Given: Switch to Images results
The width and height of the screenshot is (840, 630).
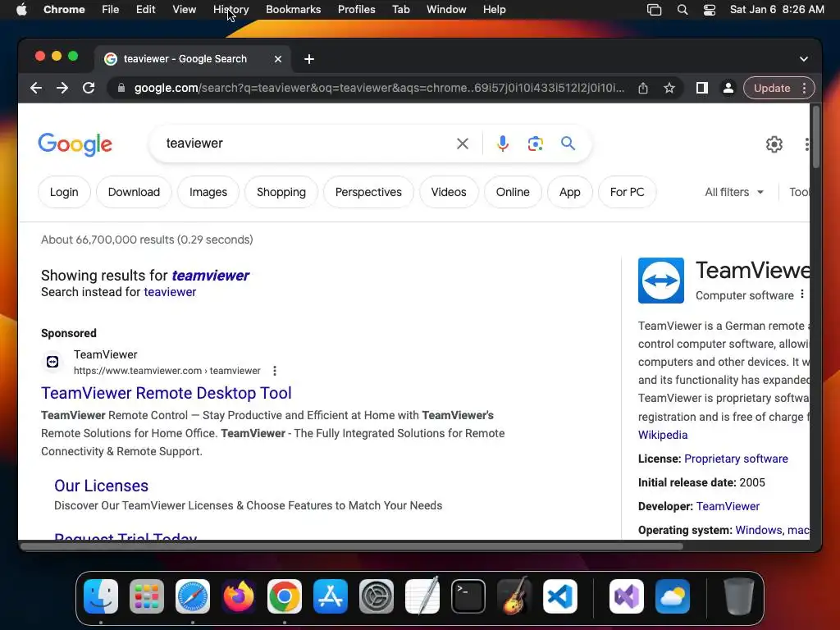Looking at the screenshot, I should 208,192.
